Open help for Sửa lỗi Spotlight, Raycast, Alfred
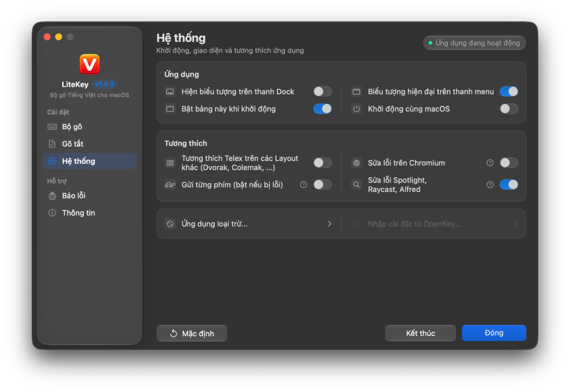The image size is (570, 392). click(490, 184)
